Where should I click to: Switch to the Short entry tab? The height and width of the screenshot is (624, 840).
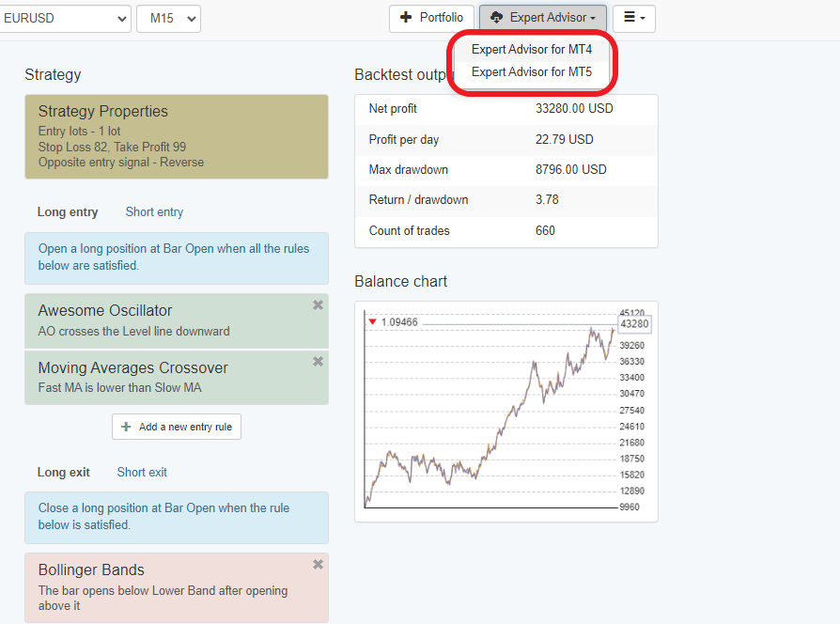click(x=154, y=212)
